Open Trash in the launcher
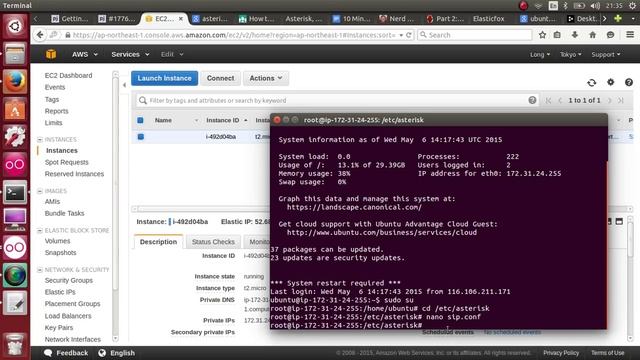The height and width of the screenshot is (360, 640). (15, 345)
